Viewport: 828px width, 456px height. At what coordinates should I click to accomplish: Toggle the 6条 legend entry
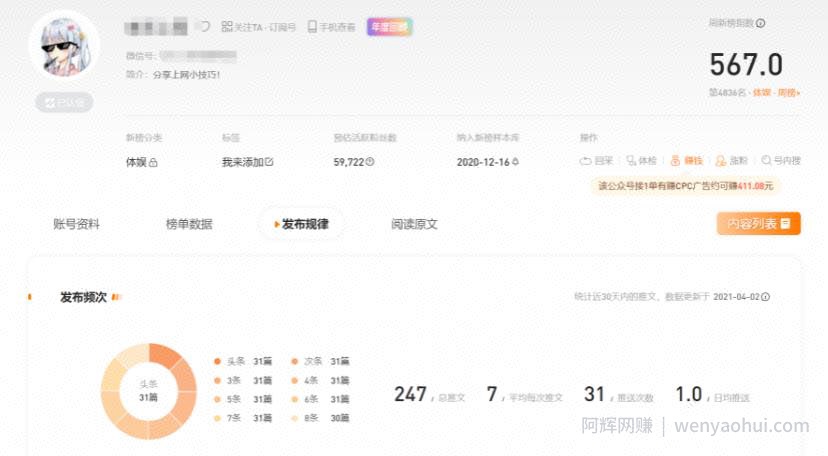click(x=321, y=400)
